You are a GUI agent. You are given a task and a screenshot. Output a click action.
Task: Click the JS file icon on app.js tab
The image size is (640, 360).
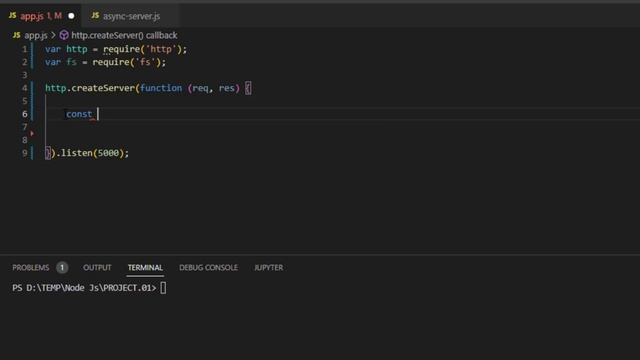tap(12, 16)
